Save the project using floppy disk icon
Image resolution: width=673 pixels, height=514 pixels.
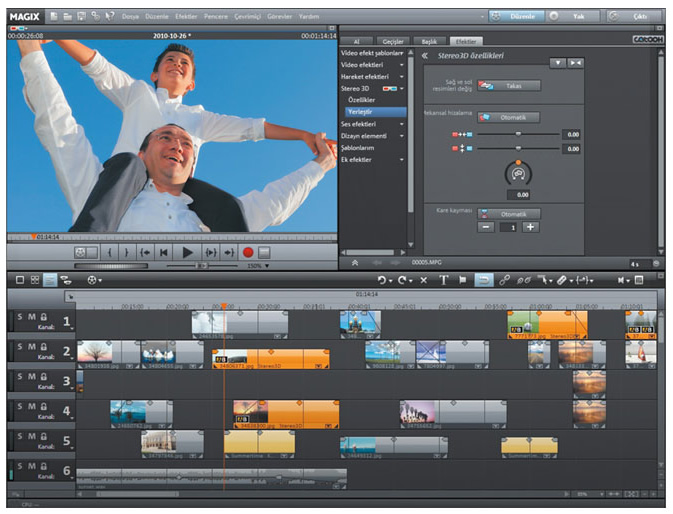coord(81,16)
